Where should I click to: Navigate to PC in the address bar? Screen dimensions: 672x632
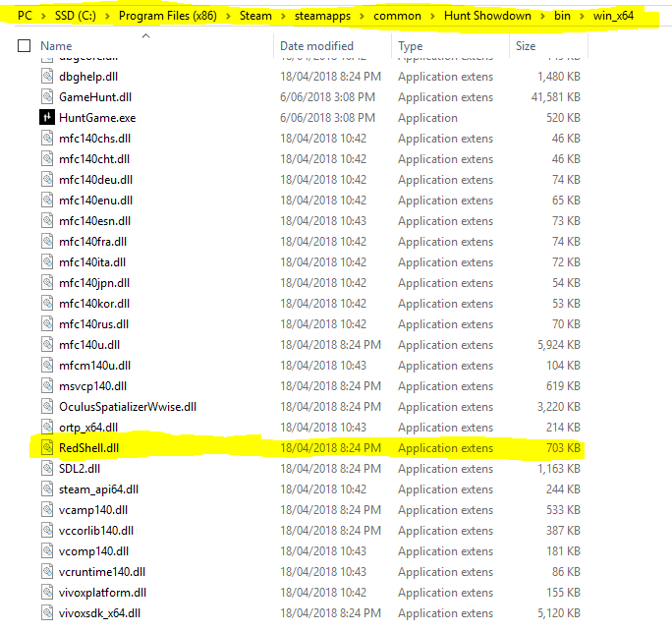point(25,16)
